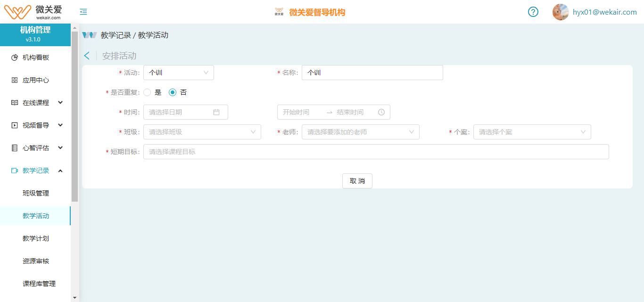644x302 pixels.
Task: Open the 个案 selection dropdown
Action: point(532,132)
